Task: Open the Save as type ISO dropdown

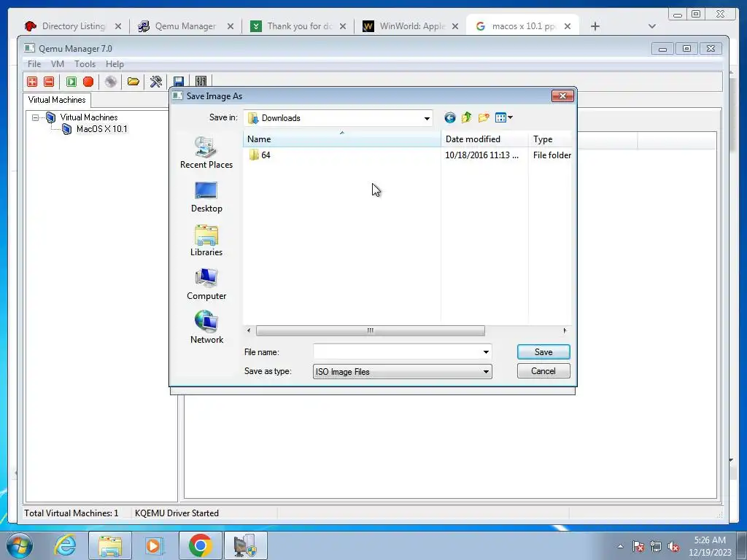Action: [x=402, y=371]
